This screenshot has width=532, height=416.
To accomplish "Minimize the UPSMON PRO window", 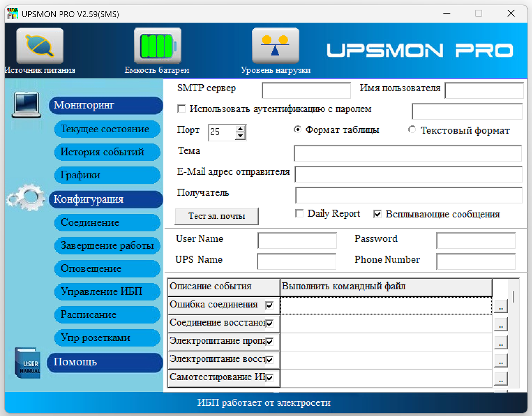I will 447,13.
